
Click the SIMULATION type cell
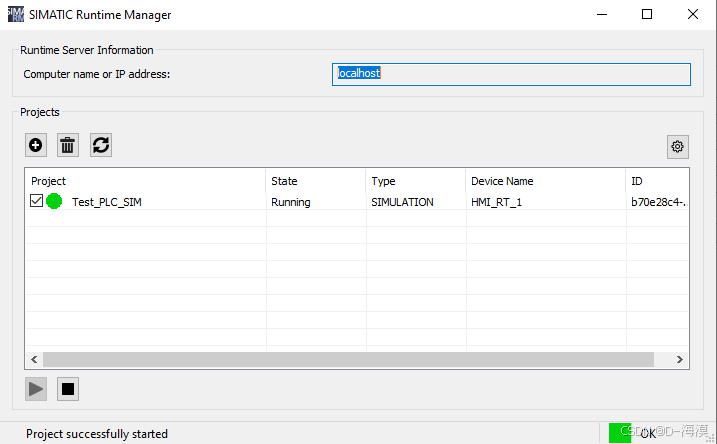point(402,202)
